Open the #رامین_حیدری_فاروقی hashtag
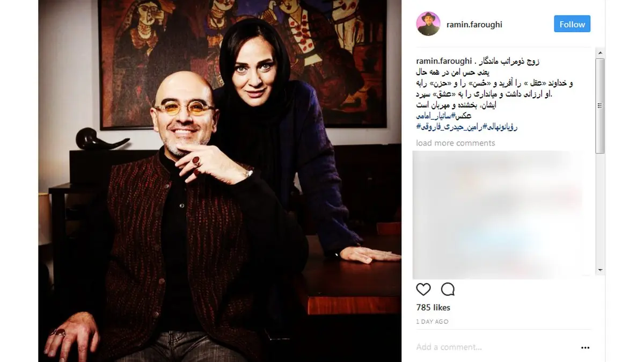644x362 pixels. (449, 127)
